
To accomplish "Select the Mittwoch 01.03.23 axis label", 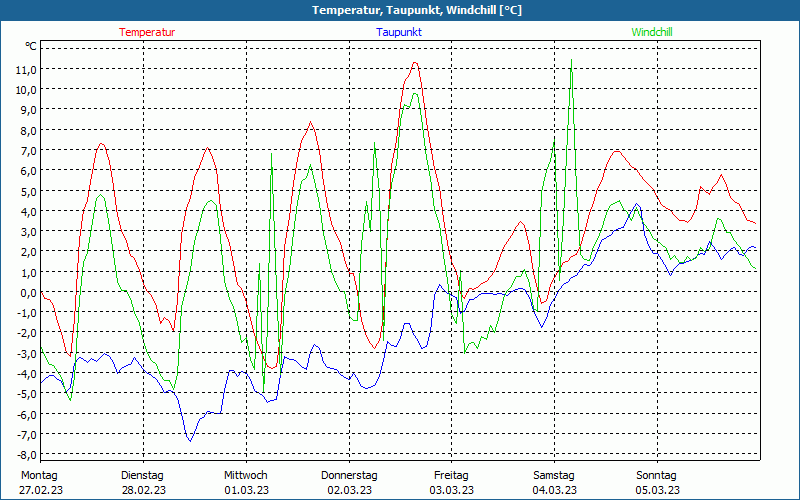I will pyautogui.click(x=246, y=483).
